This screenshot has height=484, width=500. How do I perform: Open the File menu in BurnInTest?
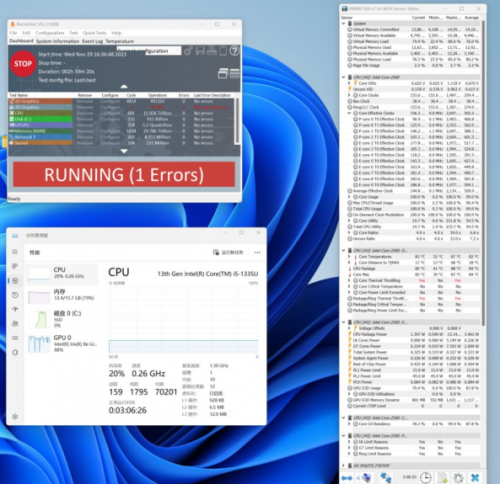13,33
